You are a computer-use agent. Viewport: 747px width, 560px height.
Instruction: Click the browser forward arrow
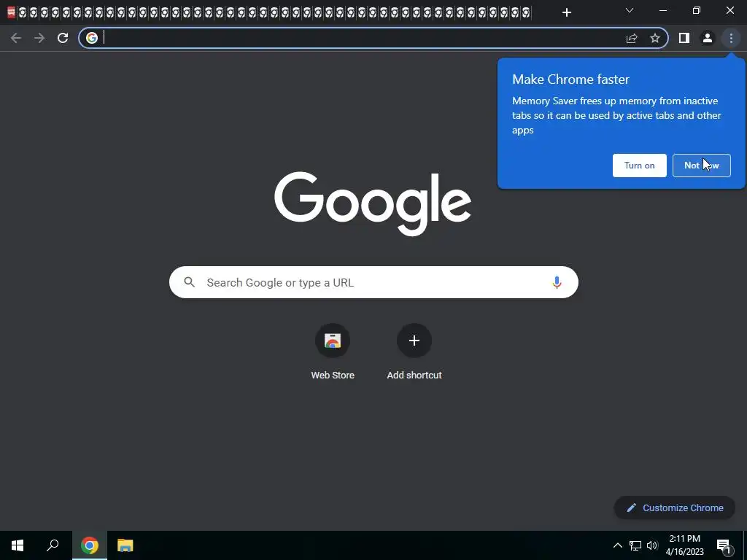pyautogui.click(x=39, y=38)
